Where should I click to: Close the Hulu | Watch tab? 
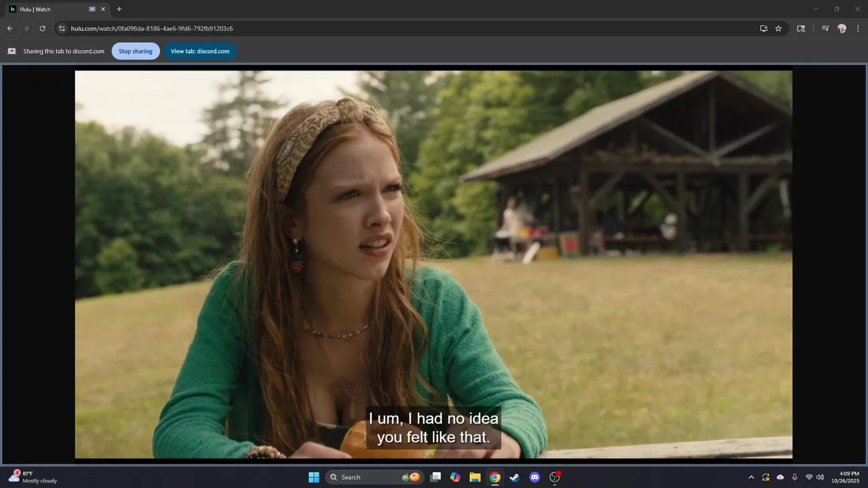point(103,9)
